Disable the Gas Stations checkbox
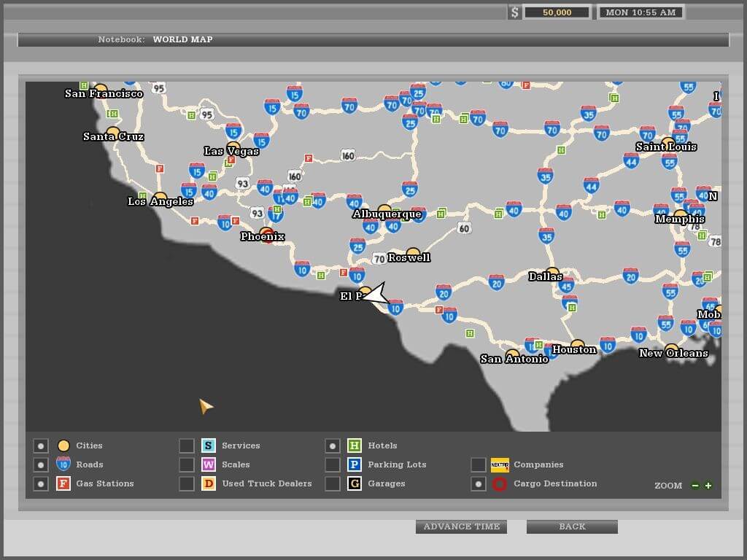747x560 pixels. 41,483
